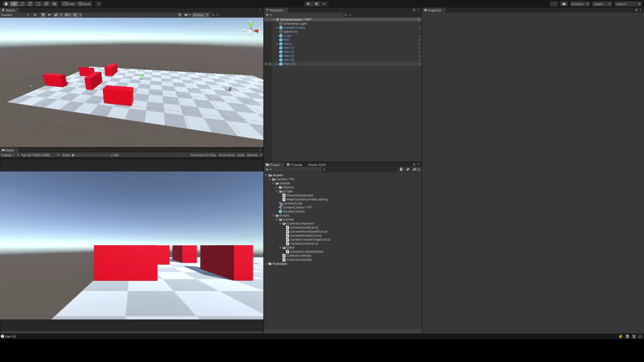Image resolution: width=644 pixels, height=362 pixels.
Task: Toggle scene audio speaker icon
Action: pos(49,15)
